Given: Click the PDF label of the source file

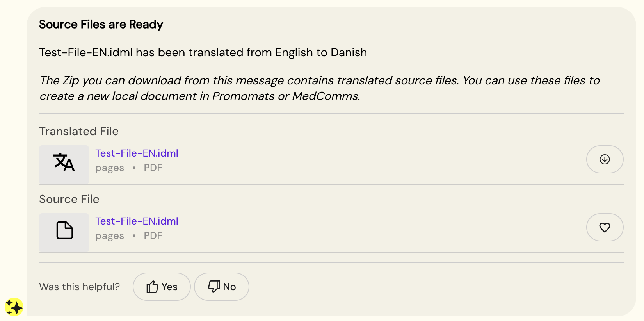Looking at the screenshot, I should (153, 236).
